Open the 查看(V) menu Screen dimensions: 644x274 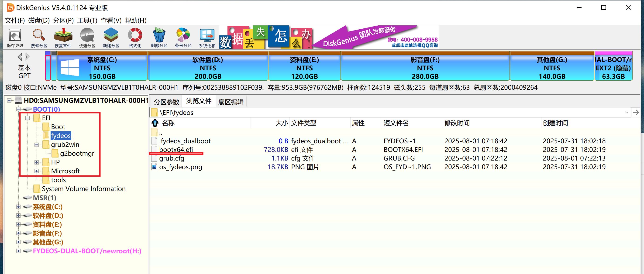[x=111, y=20]
